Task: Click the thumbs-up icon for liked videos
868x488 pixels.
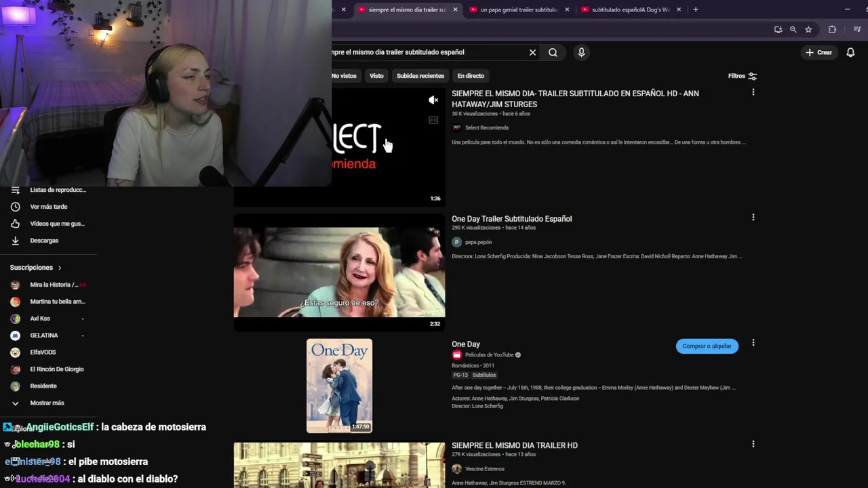Action: tap(15, 224)
